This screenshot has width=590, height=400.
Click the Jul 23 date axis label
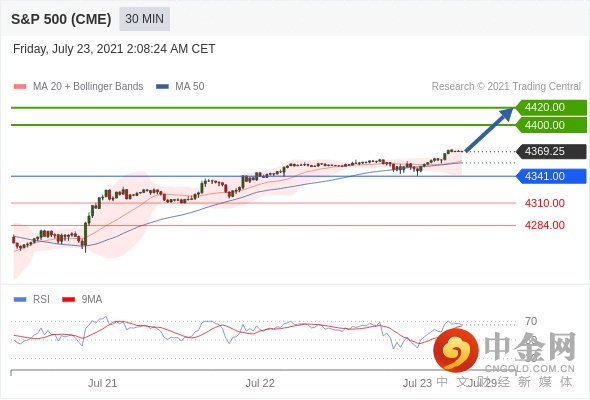pos(417,383)
